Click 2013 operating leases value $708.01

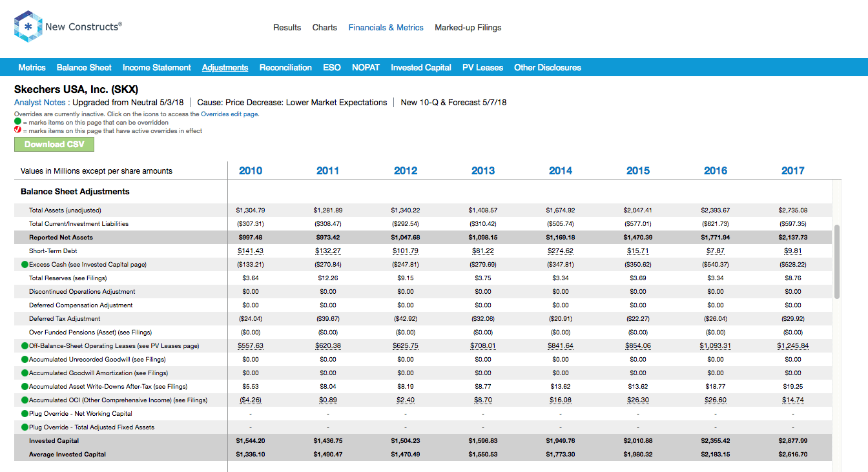(483, 345)
